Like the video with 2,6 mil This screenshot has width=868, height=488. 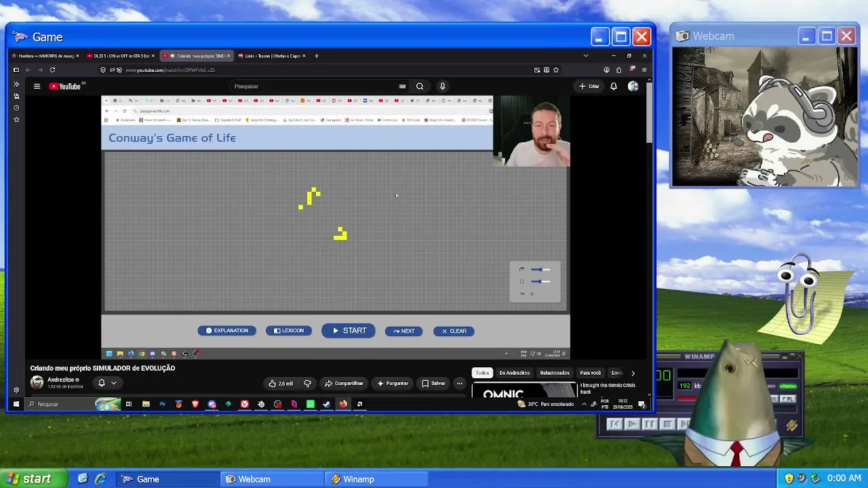281,384
